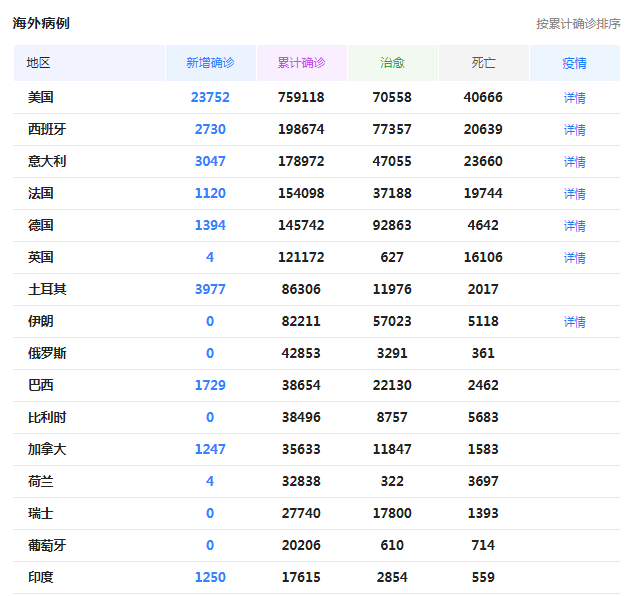Click new cases value 3047

[210, 161]
